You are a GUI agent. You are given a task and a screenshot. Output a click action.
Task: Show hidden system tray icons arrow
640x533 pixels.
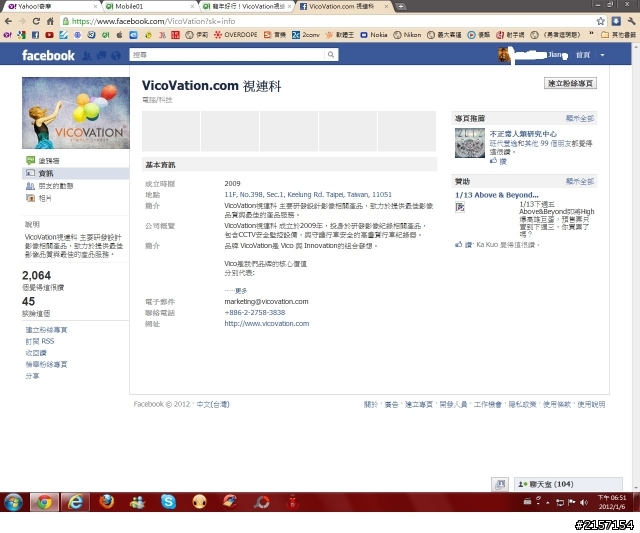(x=548, y=503)
